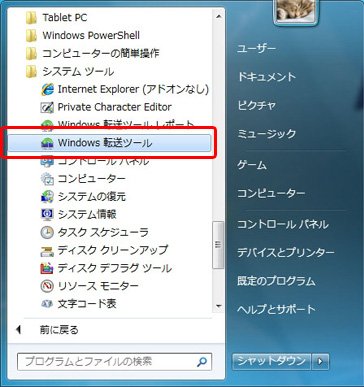Screen dimensions: 364x387
Task: Select the ディスク クリーンアップ text
Action: pyautogui.click(x=113, y=250)
